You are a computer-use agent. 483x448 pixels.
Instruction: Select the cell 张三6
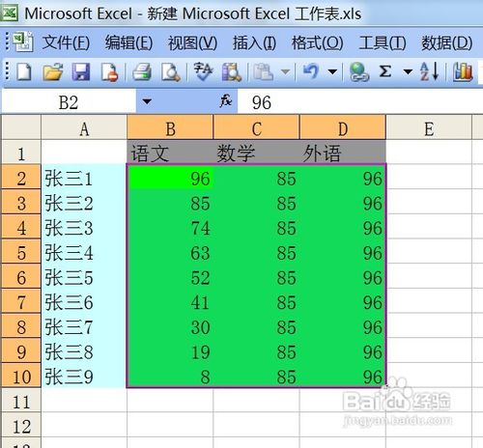[84, 301]
